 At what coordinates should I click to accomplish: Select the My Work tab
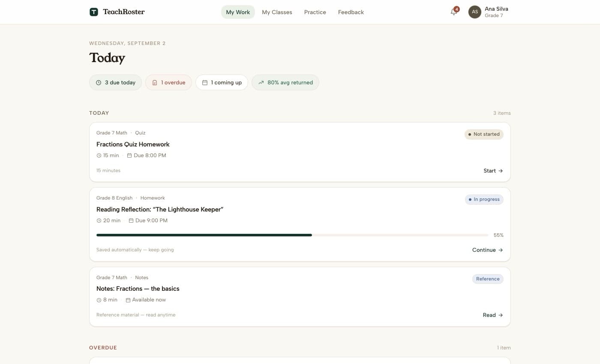pyautogui.click(x=238, y=12)
